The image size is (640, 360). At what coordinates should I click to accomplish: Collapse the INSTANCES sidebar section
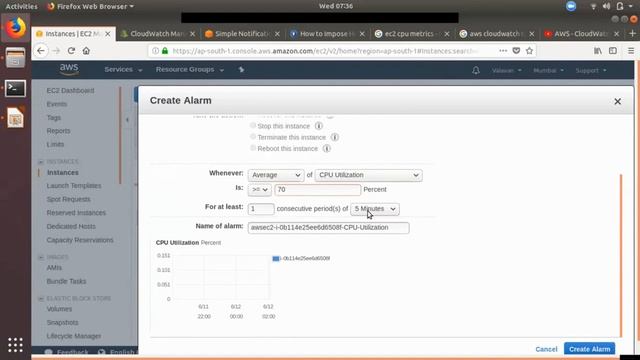pos(41,162)
